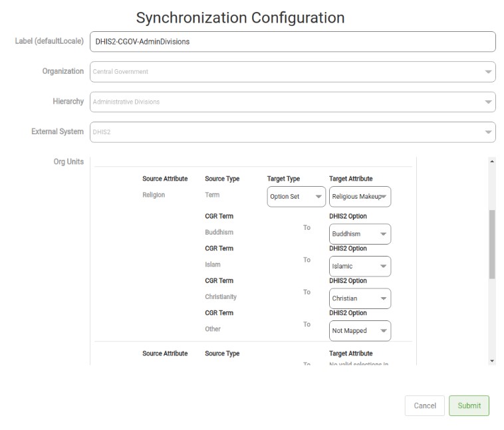504x430 pixels.
Task: Expand the Religious Makeup target attribute dropdown
Action: click(360, 197)
